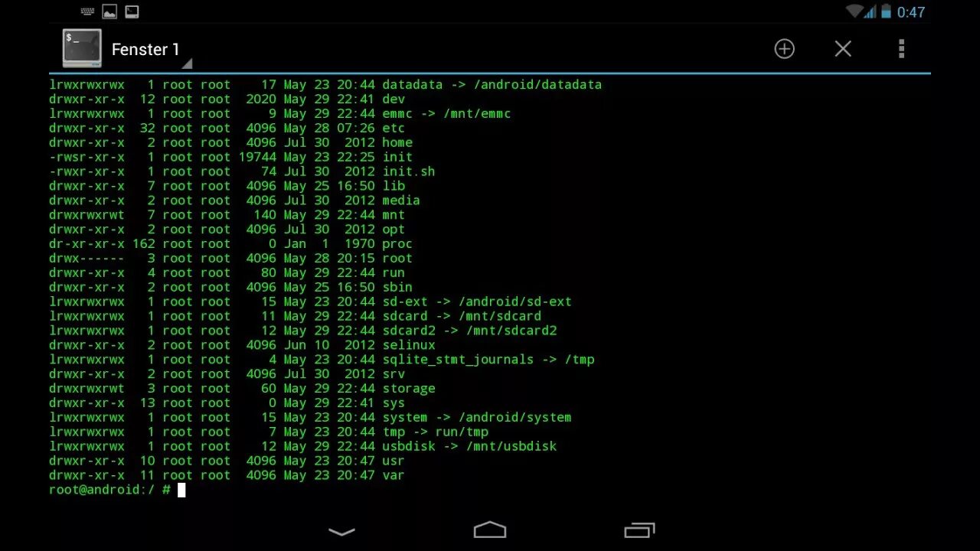
Task: Open the three-dot overflow menu
Action: 901,49
